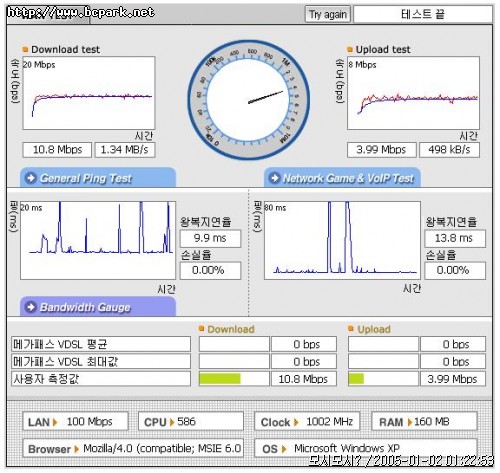Click the orange arrow beside Clock
The image size is (500, 473).
[296, 422]
